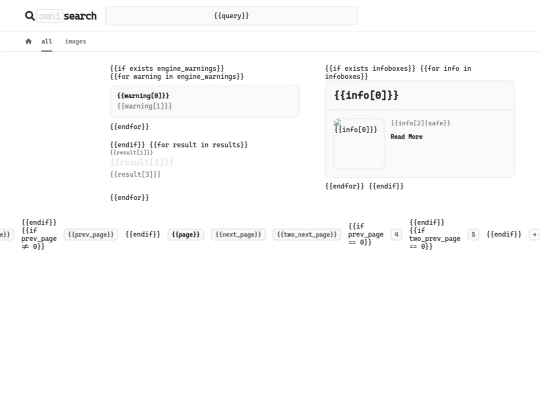This screenshot has width=540, height=405.
Task: Open the Read More link in infobox
Action: tap(406, 137)
